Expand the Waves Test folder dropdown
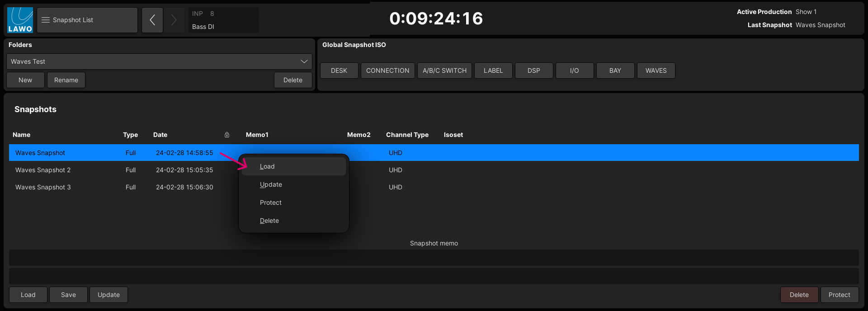Image resolution: width=868 pixels, height=311 pixels. coord(159,61)
